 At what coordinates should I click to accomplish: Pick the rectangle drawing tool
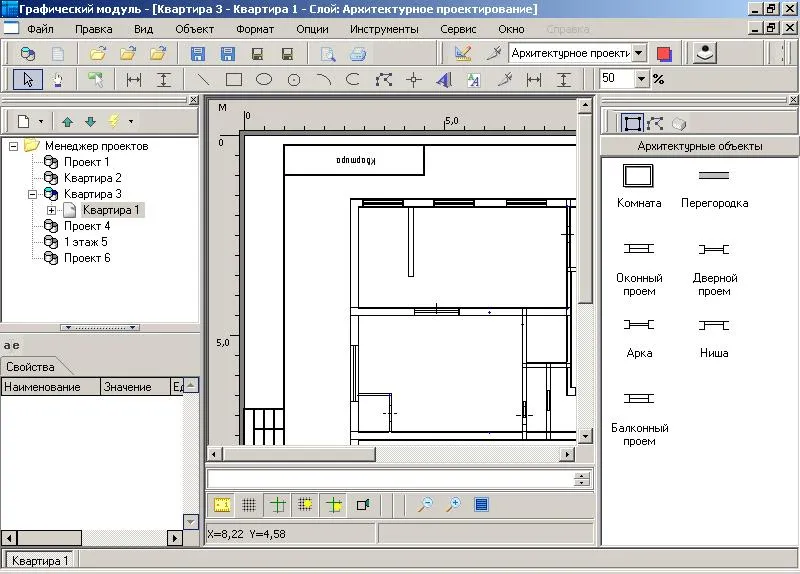tap(234, 80)
